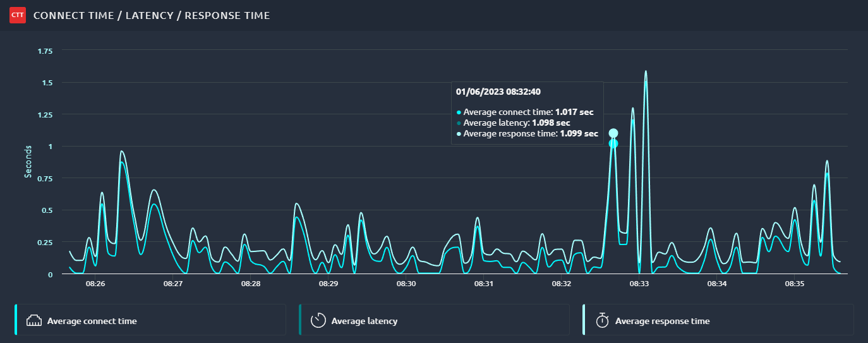Click the ethernet port connect time icon

pyautogui.click(x=33, y=321)
